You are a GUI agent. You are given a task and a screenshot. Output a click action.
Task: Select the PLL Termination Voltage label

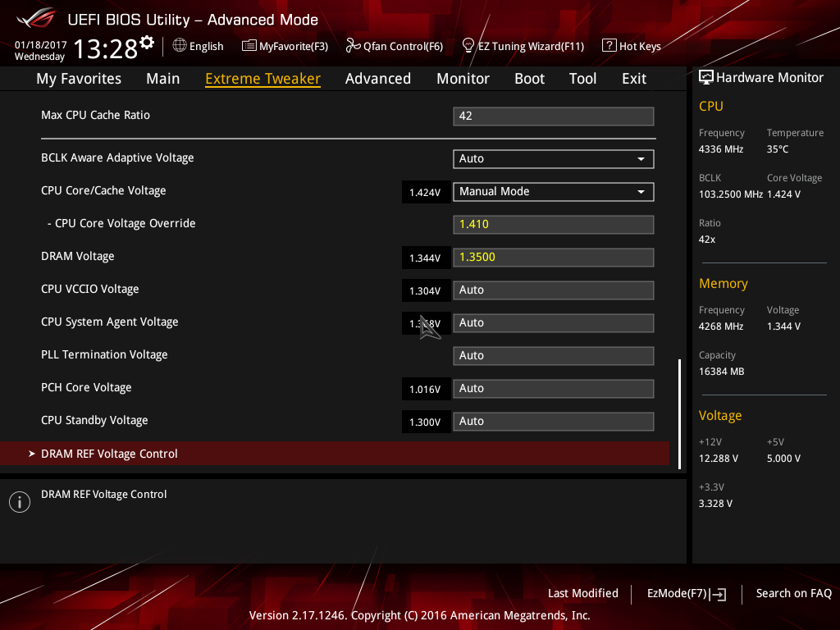[104, 354]
